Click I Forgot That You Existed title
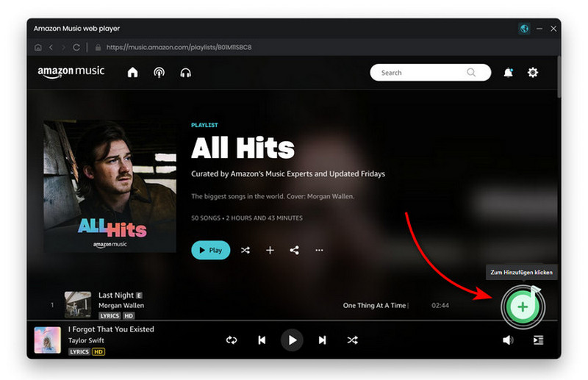588x380 pixels. tap(111, 329)
